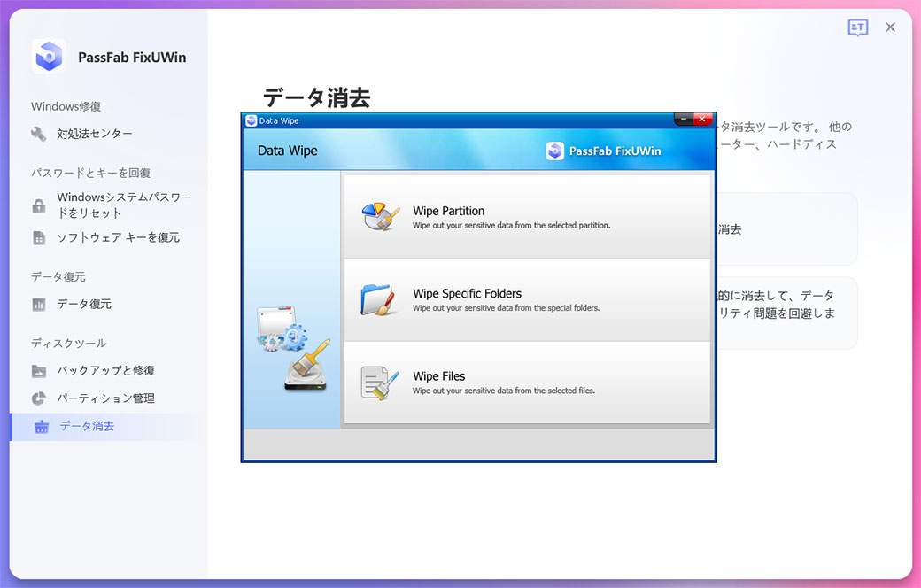Click the lock icon for Windows password reset

point(39,205)
